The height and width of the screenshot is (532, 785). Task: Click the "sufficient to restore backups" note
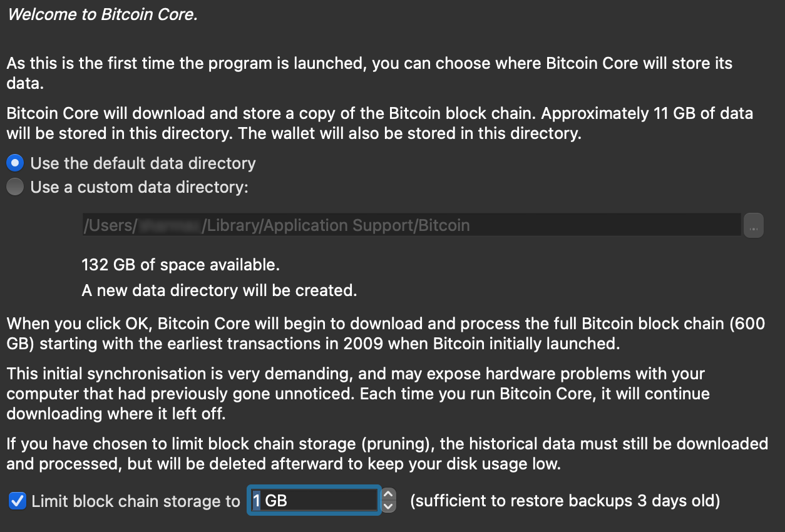565,501
